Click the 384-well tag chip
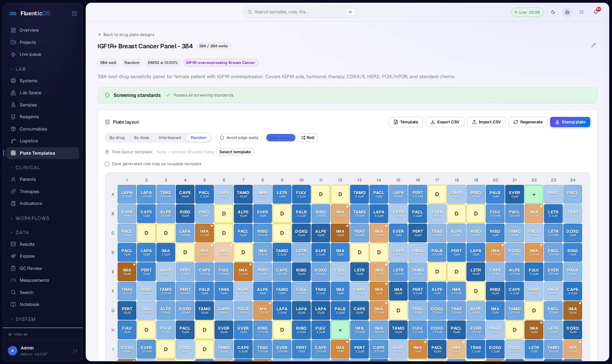Image resolution: width=612 pixels, height=364 pixels. click(x=108, y=63)
